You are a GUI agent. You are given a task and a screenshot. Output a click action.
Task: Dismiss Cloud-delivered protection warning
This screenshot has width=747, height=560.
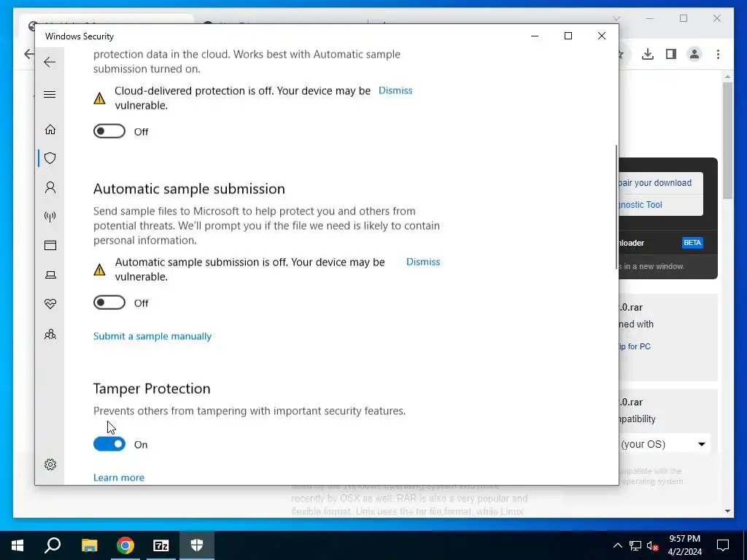point(395,90)
